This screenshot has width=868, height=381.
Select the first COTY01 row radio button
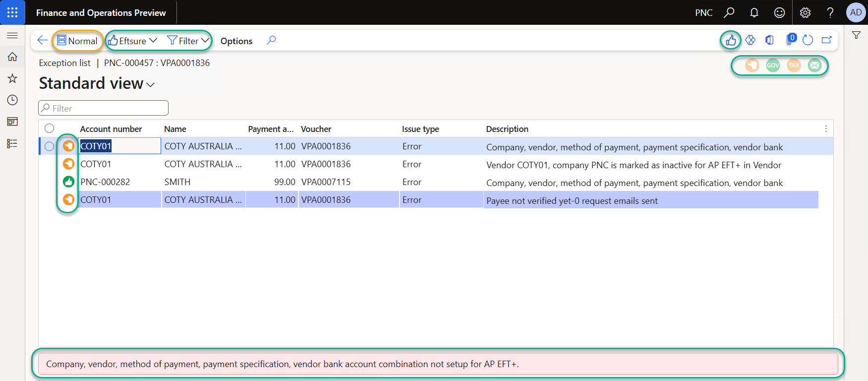click(49, 146)
